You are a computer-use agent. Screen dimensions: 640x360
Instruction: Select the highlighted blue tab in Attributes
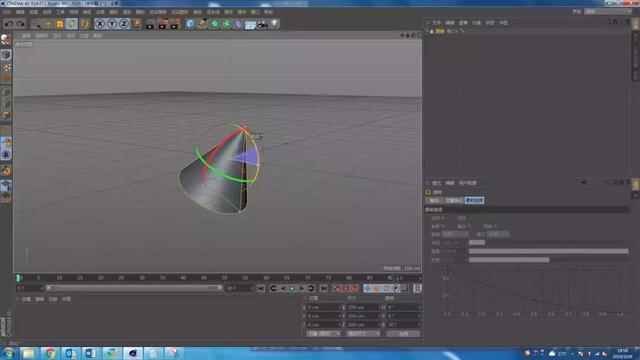click(x=474, y=200)
